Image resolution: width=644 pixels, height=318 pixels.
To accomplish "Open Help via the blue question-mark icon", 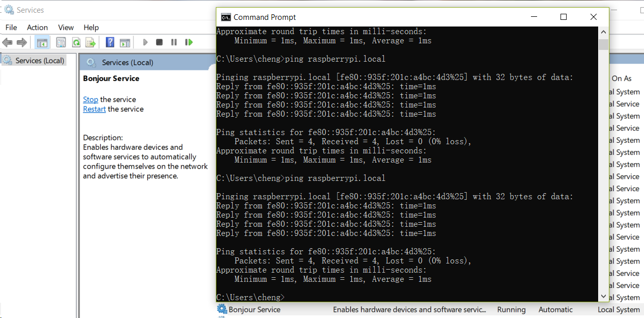I will click(110, 42).
